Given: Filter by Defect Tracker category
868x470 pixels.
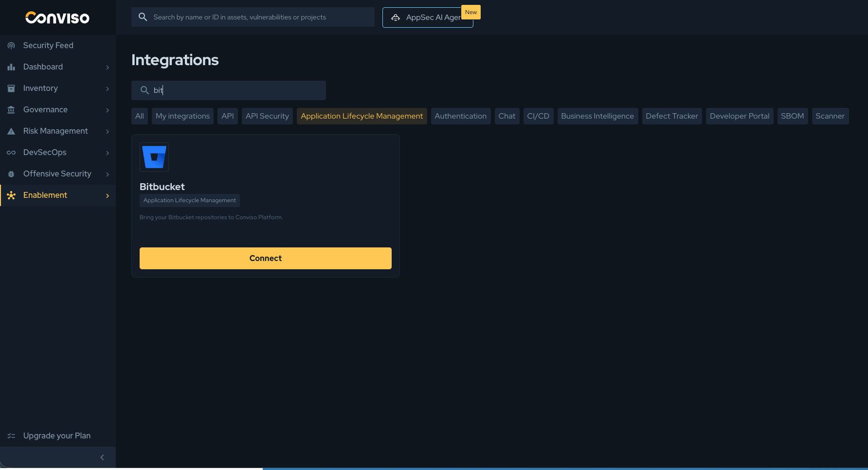Looking at the screenshot, I should pos(672,116).
